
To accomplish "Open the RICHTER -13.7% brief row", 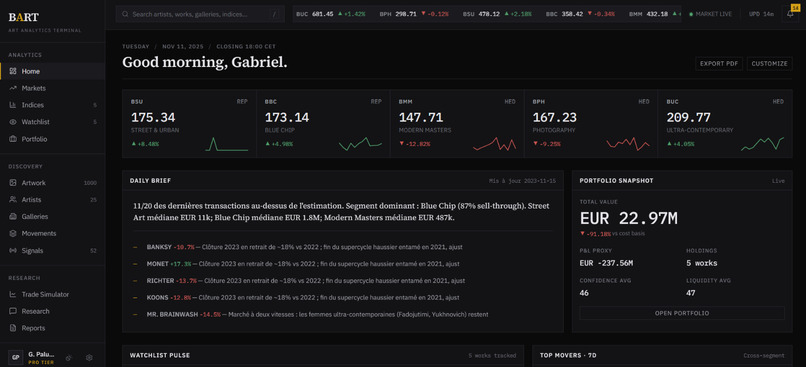I will click(x=343, y=281).
